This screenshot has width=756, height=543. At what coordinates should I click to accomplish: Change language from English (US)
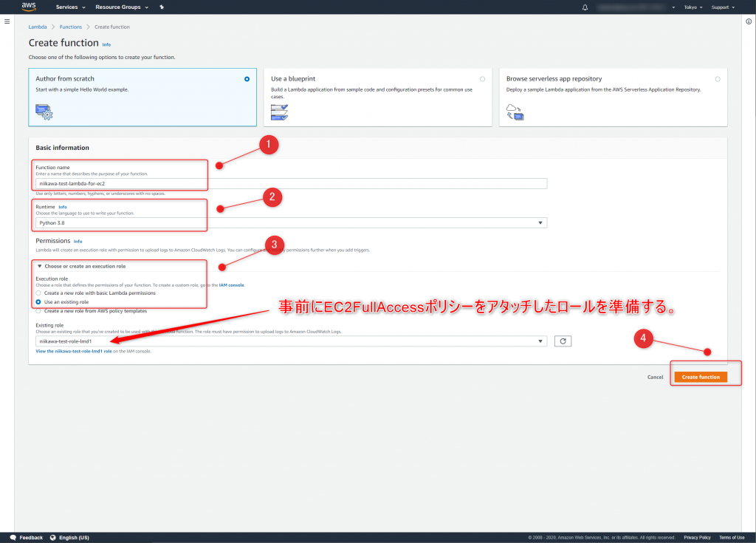(75, 538)
